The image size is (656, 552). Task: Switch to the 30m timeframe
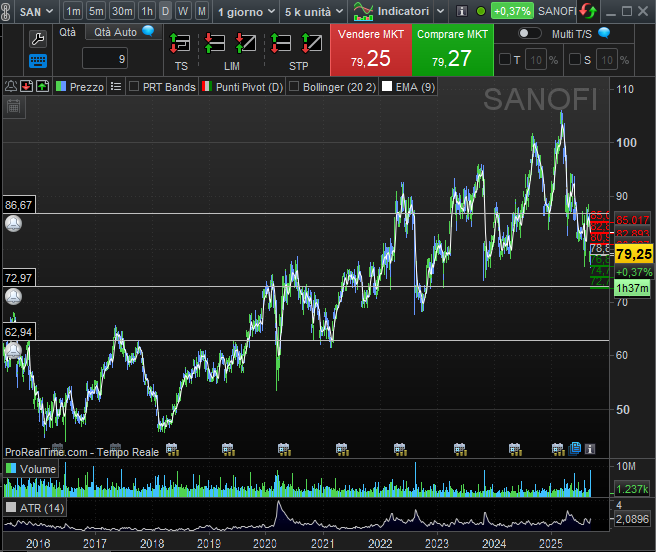(x=122, y=12)
